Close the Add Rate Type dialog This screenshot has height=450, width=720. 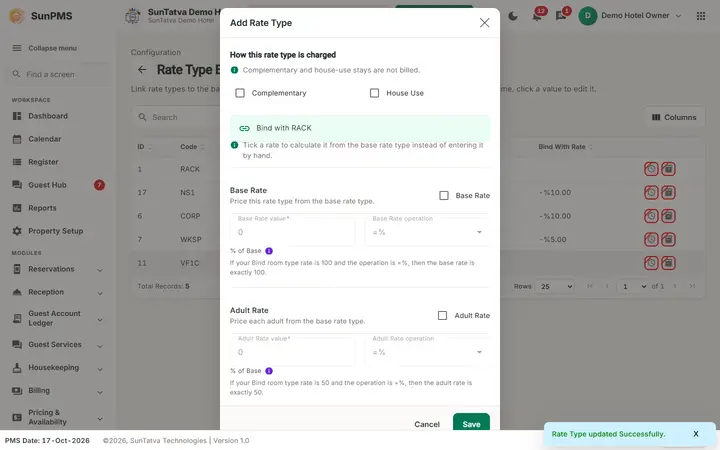point(484,22)
